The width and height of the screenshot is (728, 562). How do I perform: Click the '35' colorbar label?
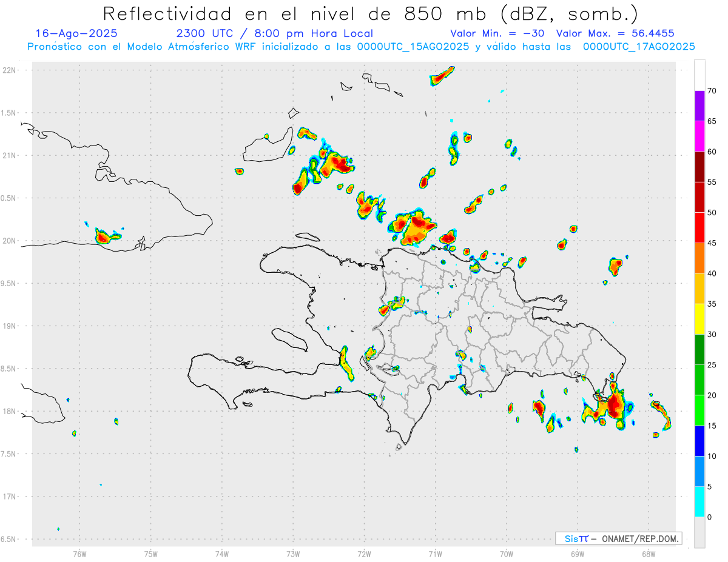712,304
